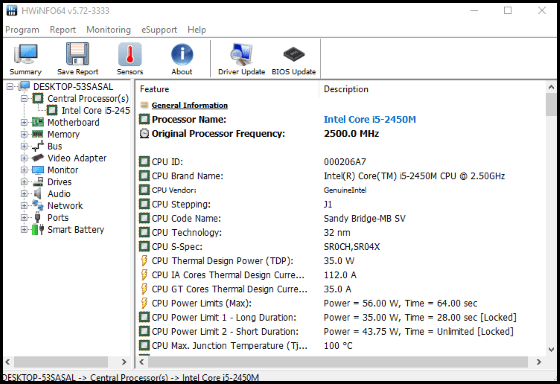The width and height of the screenshot is (560, 384).
Task: Expand the Video Adapter tree branch
Action: point(24,158)
